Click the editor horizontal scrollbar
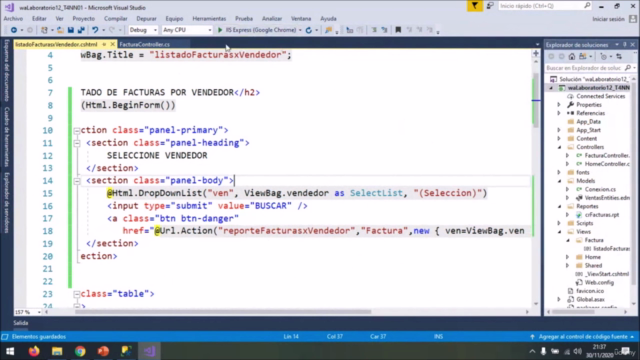Screen dimensions: 640x360 tap(223, 312)
